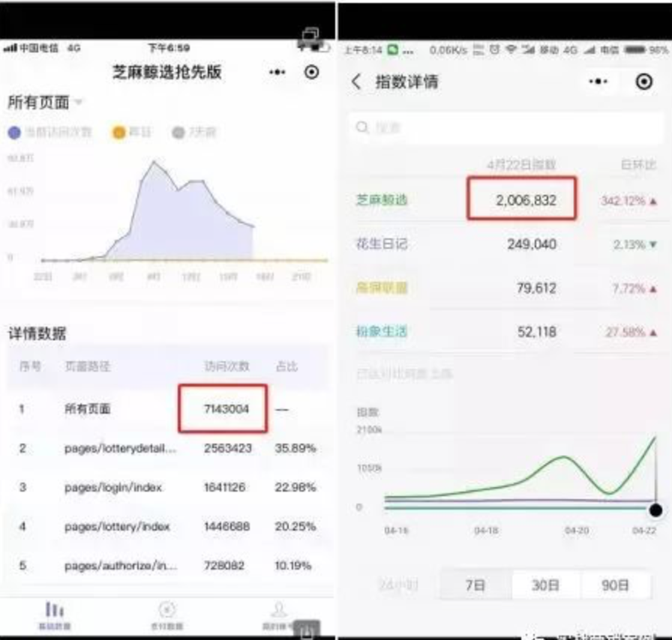Viewport: 672px width, 640px height.
Task: Go back using the chevron beside 指数详情
Action: (356, 82)
